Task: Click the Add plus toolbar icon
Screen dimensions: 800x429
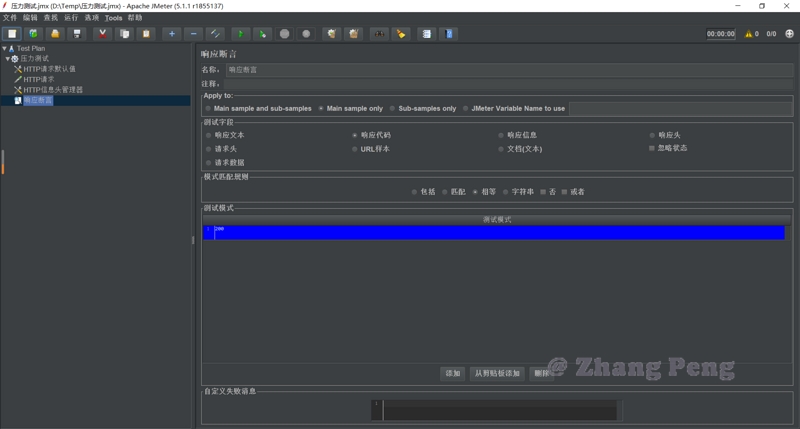Action: 172,34
